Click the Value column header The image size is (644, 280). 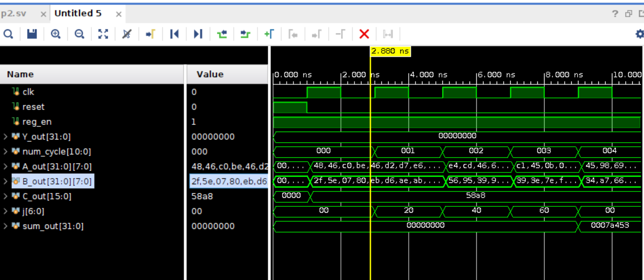(x=228, y=74)
